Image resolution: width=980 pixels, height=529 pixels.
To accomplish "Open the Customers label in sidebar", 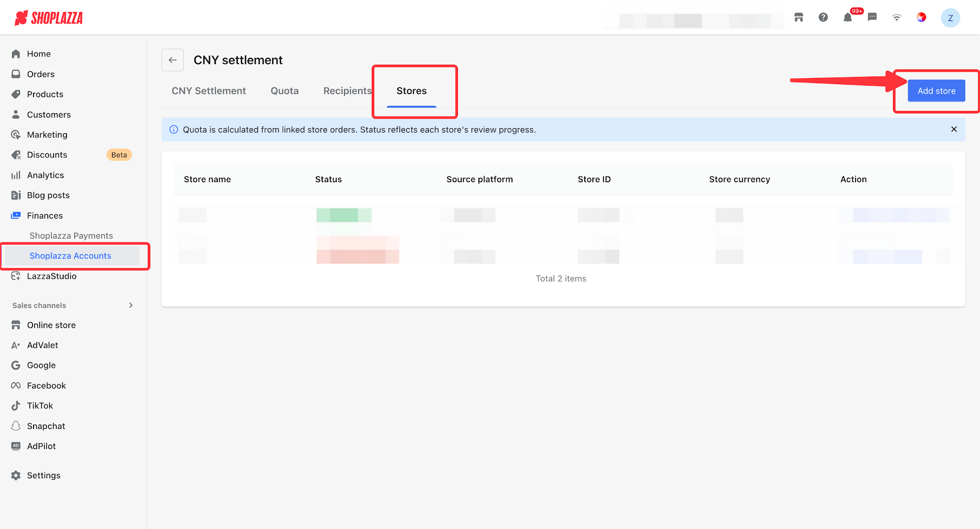I will (49, 115).
